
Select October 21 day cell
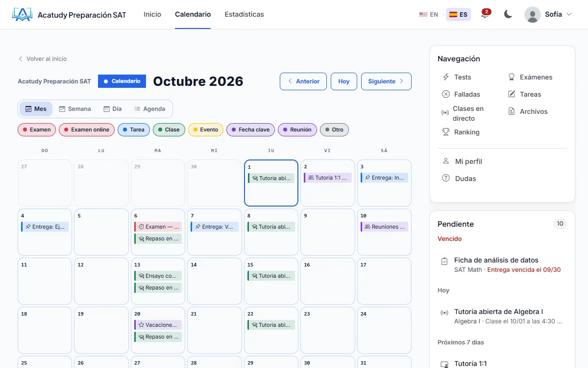(214, 330)
